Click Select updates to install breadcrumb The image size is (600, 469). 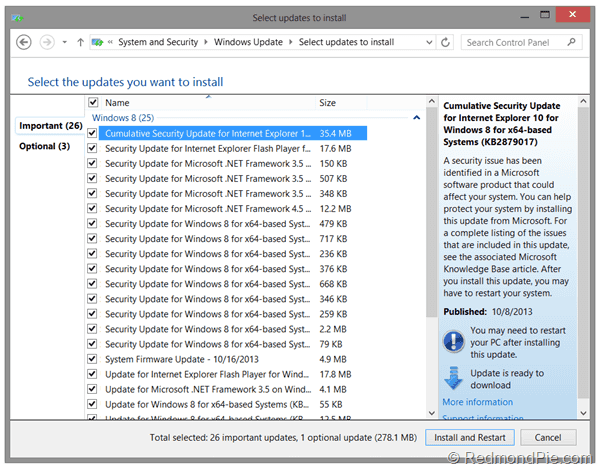346,42
